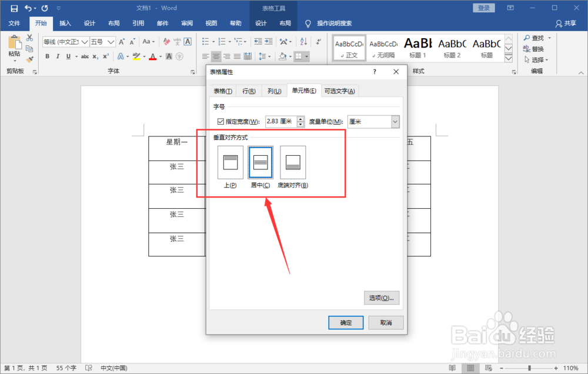Open the 度量单位 dropdown
588x374 pixels.
point(395,121)
